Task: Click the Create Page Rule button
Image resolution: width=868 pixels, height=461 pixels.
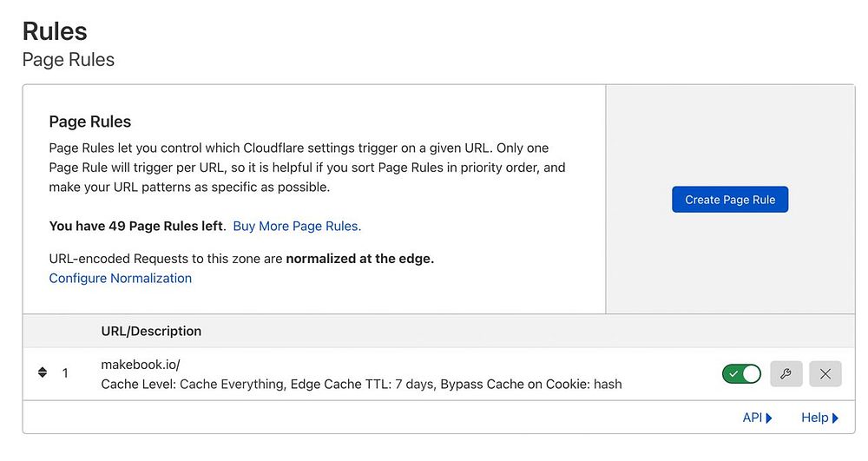Action: [730, 200]
